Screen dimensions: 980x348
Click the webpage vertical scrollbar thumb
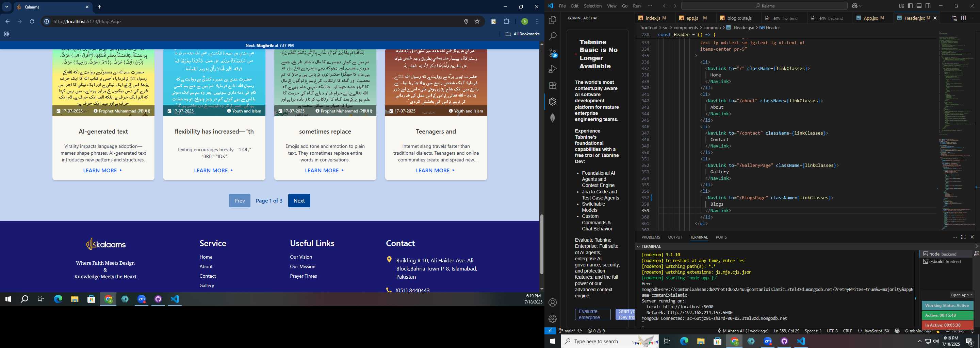[541, 244]
